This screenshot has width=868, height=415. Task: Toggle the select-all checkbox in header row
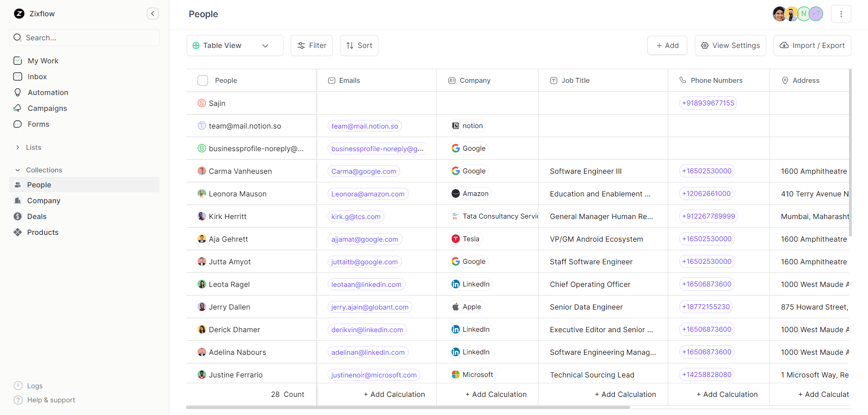tap(203, 80)
